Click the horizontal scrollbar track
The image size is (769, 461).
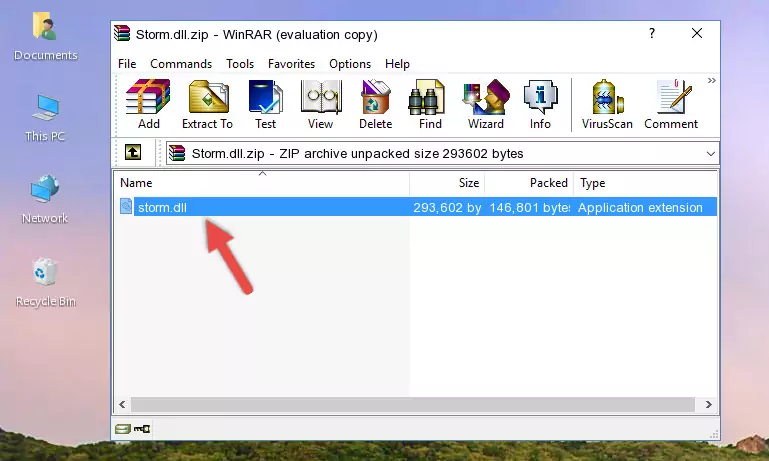pos(412,405)
